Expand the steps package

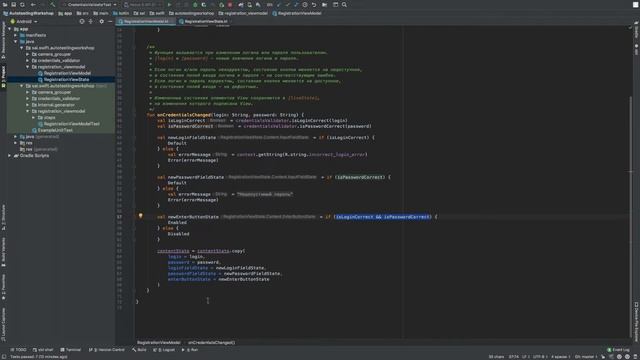[34, 118]
